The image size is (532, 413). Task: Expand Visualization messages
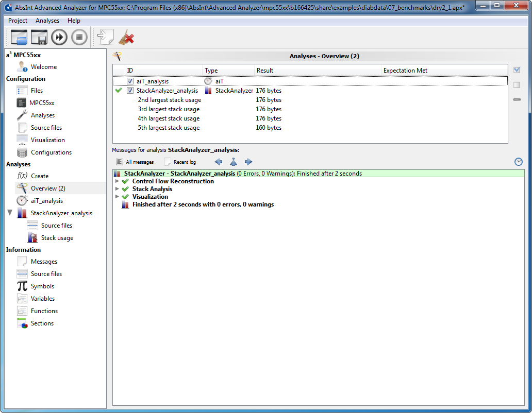click(x=117, y=197)
